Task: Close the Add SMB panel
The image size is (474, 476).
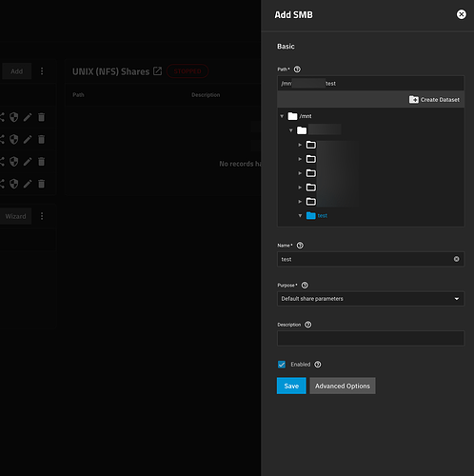Action: (x=462, y=14)
